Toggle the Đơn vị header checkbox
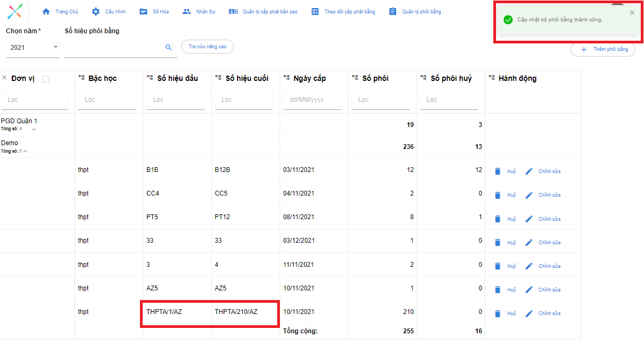644x359 pixels. (x=46, y=79)
